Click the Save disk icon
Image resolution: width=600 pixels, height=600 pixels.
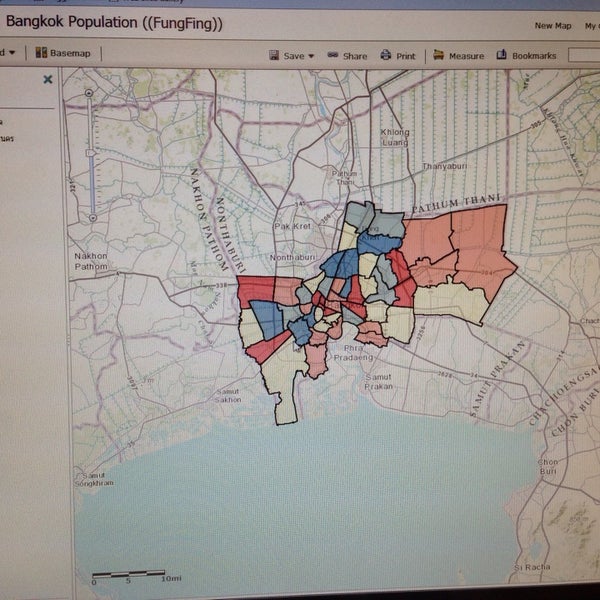click(274, 56)
